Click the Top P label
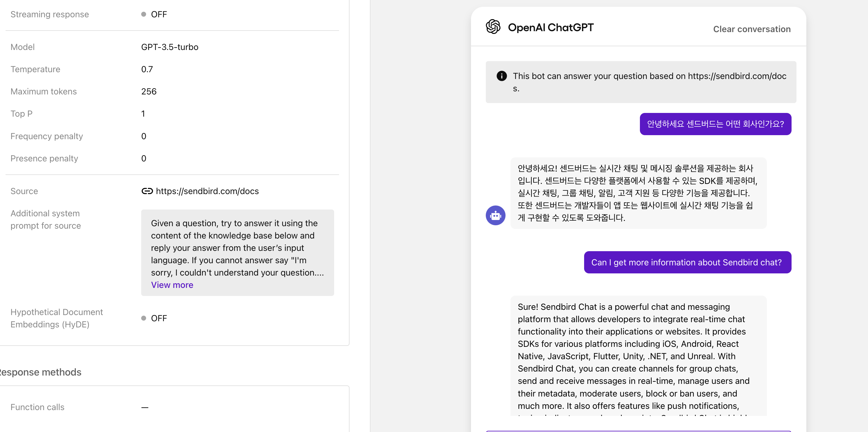Screen dimensions: 868x432 pos(21,114)
